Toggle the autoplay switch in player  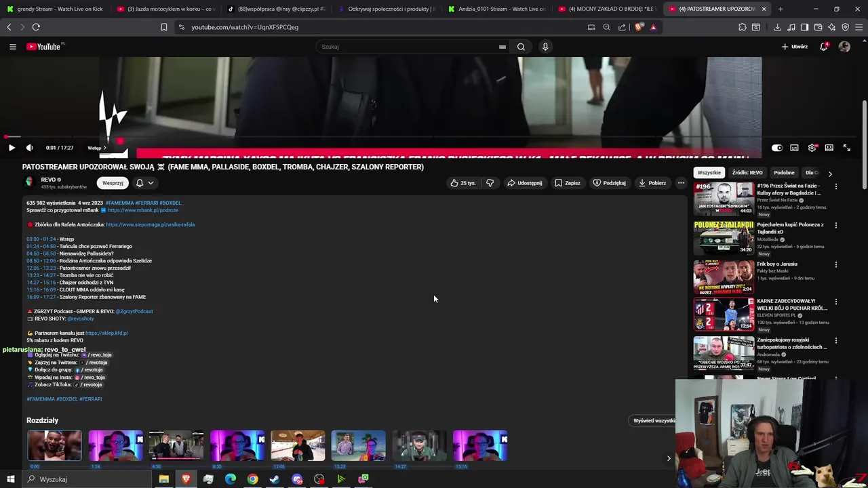click(x=777, y=148)
